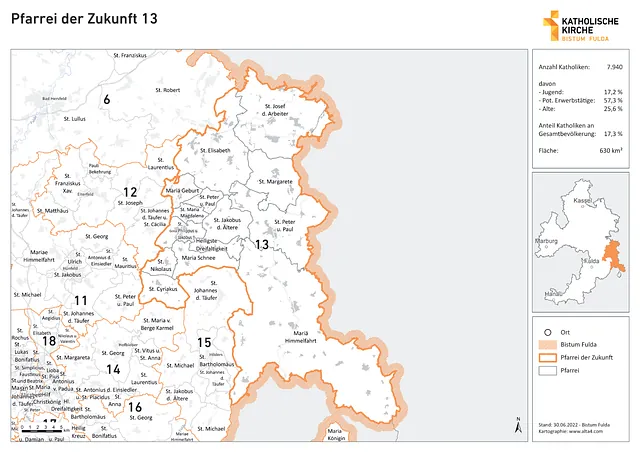640x452 pixels.
Task: Select the Ort circle legend symbol
Action: (547, 331)
